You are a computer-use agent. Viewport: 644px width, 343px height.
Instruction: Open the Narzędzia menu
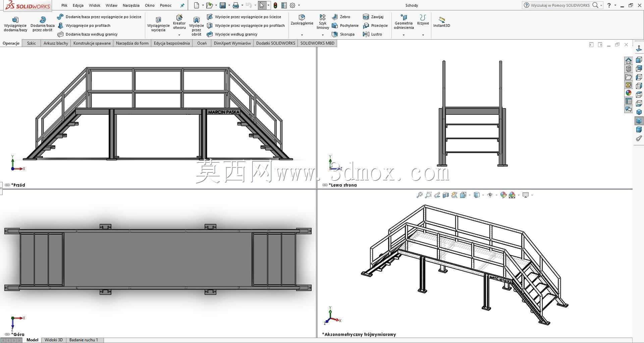click(131, 5)
